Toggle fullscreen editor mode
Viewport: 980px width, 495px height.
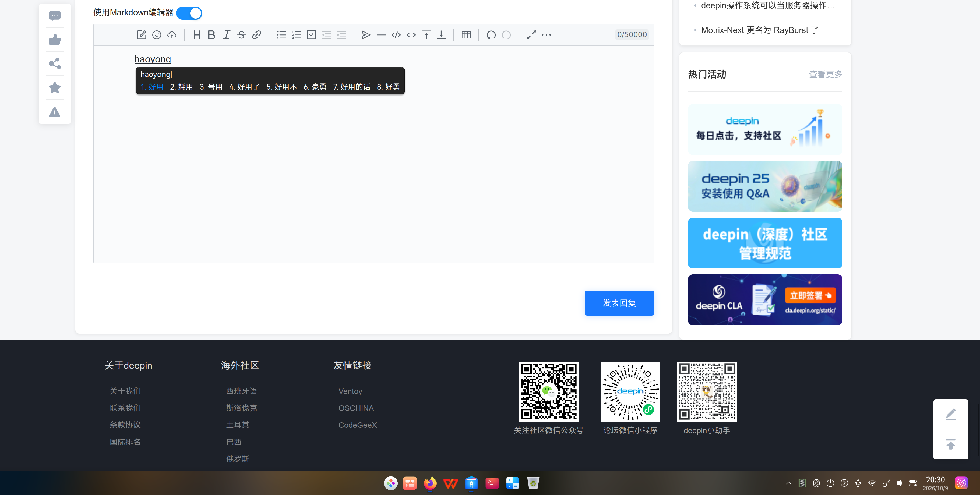tap(531, 35)
